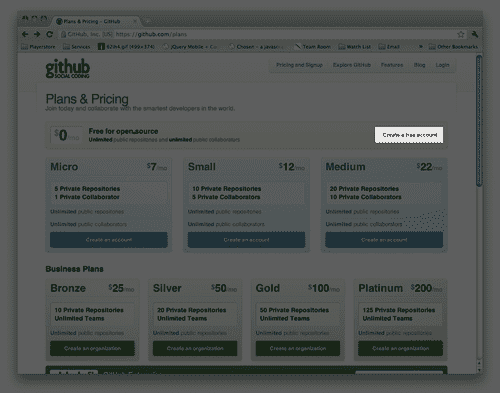The image size is (500, 393).
Task: Click the browser back arrow
Action: pos(25,34)
